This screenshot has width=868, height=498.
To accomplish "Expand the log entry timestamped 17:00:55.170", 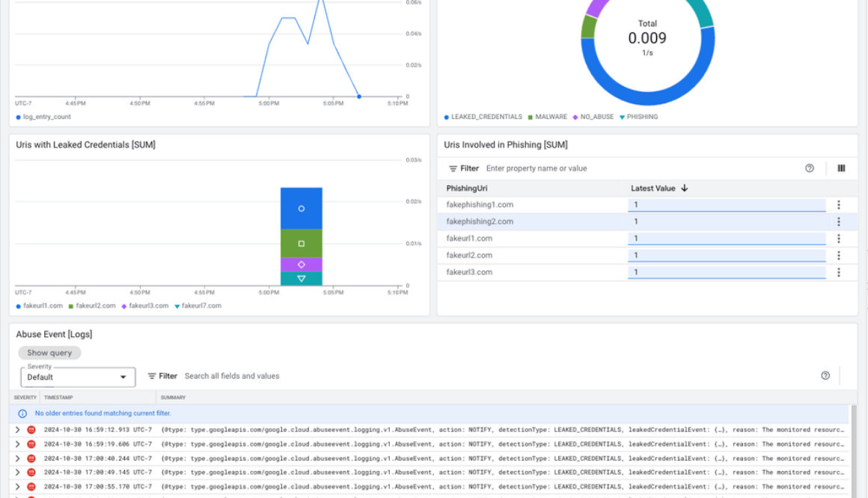I will [x=16, y=486].
